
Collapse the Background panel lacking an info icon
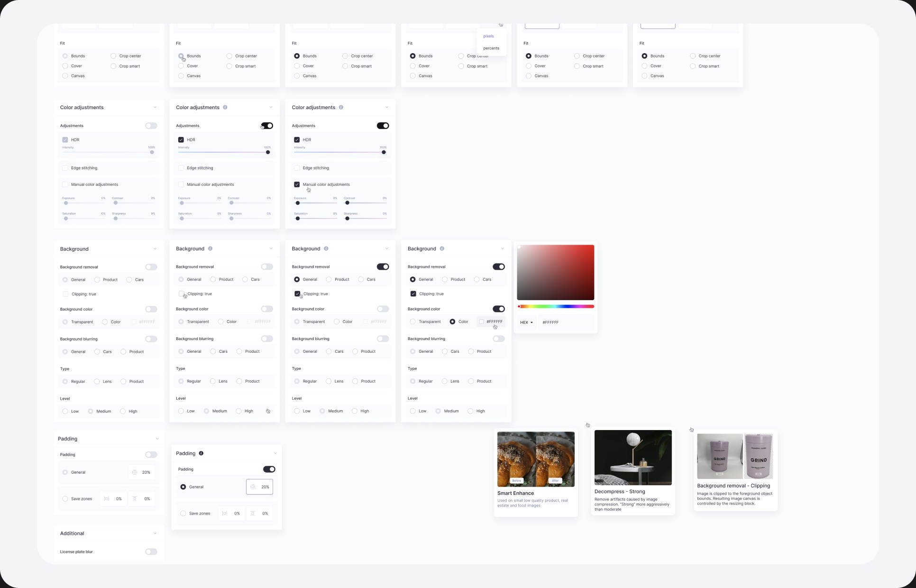click(155, 249)
